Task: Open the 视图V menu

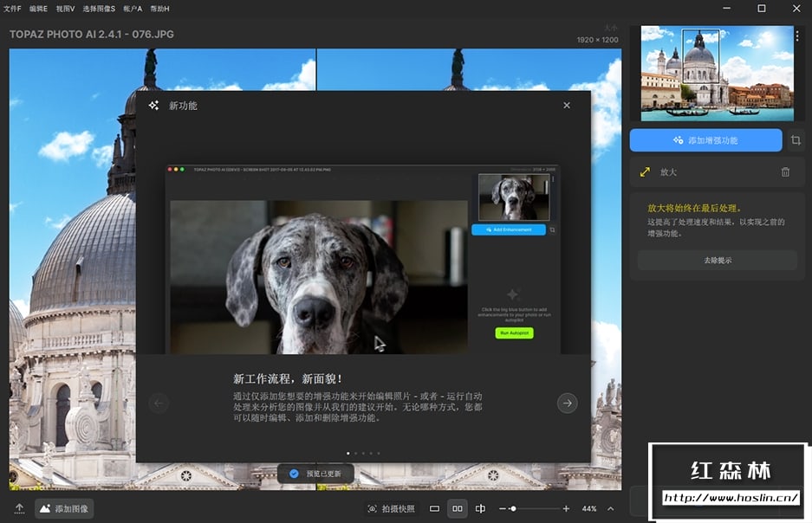Action: pos(65,9)
